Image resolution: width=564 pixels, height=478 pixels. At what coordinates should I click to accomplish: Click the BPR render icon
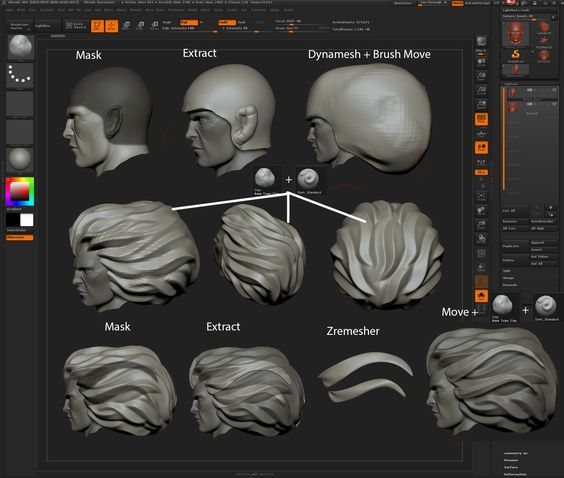click(x=481, y=42)
